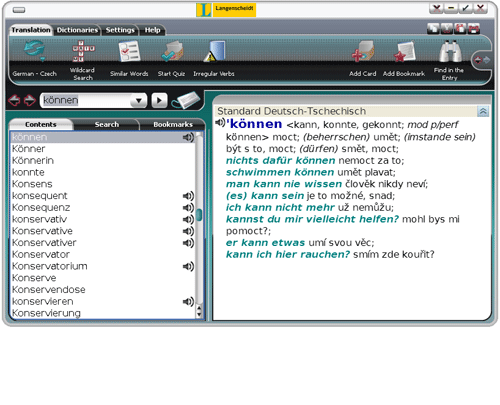Click Find in the Entry binoculars

pos(450,51)
